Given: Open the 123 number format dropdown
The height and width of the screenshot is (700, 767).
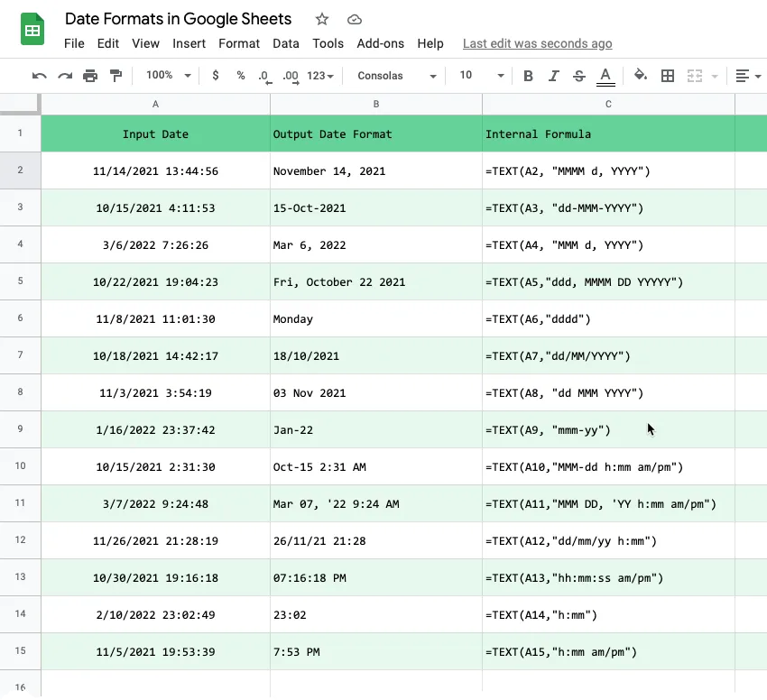Looking at the screenshot, I should click(x=320, y=76).
